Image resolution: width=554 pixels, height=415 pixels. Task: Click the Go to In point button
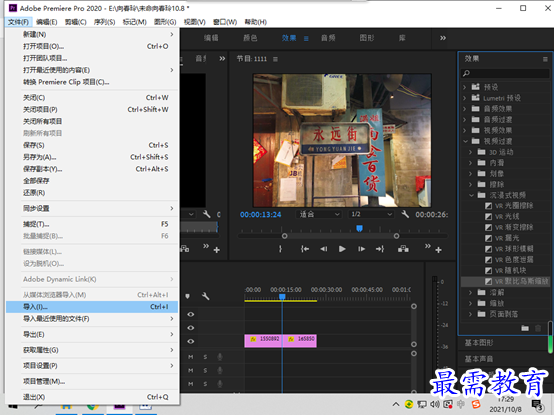(305, 249)
